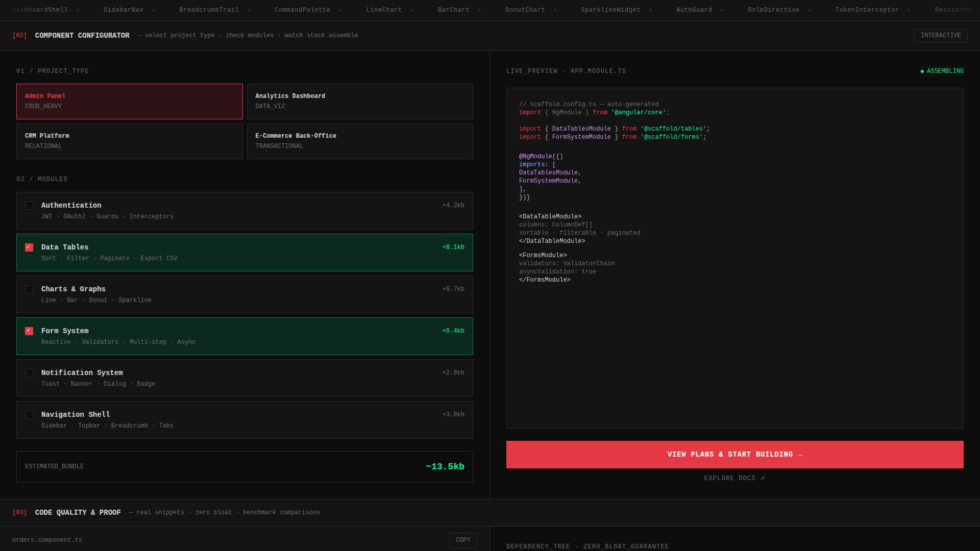Click BarChart in the top ticker
The height and width of the screenshot is (551, 980).
[x=453, y=10]
